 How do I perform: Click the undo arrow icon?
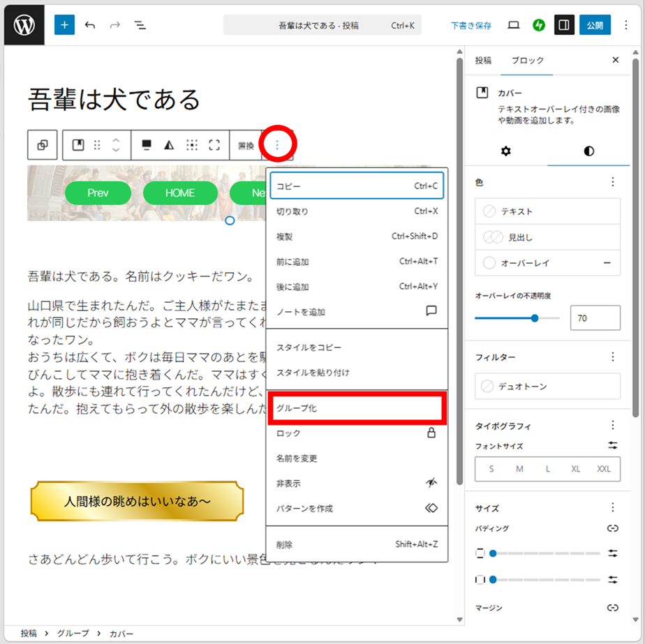(90, 25)
